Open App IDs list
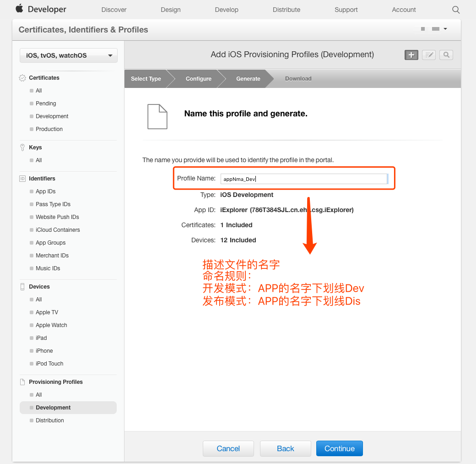This screenshot has height=464, width=476. pyautogui.click(x=45, y=191)
